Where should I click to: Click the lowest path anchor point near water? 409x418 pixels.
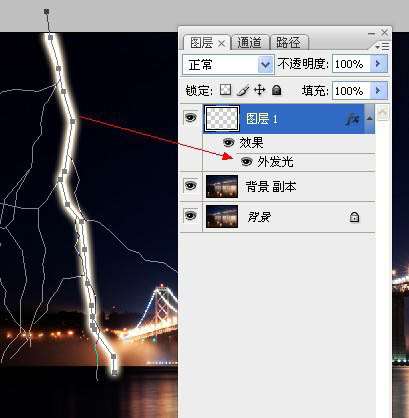pyautogui.click(x=114, y=372)
